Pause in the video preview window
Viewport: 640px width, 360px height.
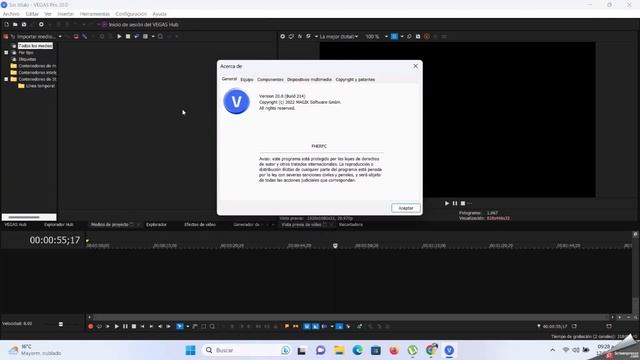pyautogui.click(x=455, y=203)
